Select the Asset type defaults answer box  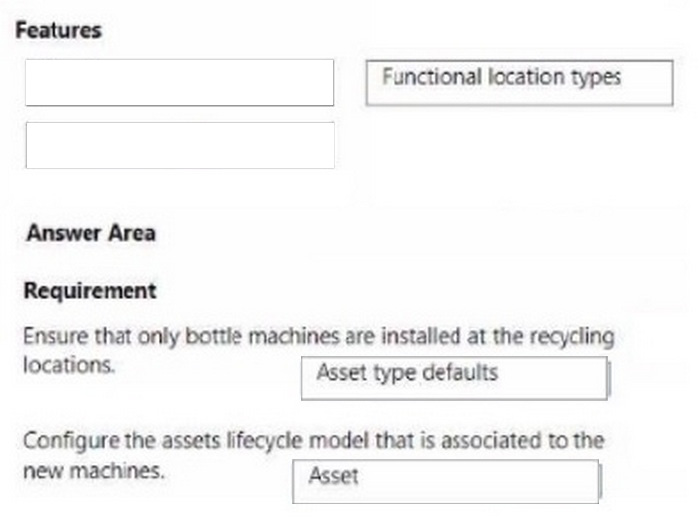coord(455,377)
